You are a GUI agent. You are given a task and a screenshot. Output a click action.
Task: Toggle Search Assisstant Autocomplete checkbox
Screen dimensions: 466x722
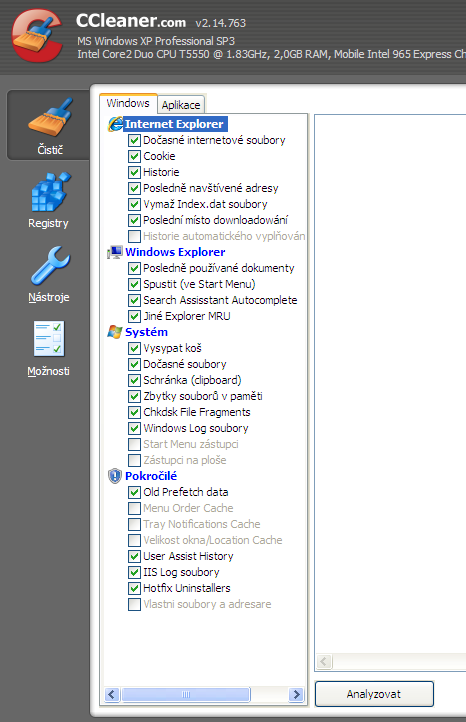tap(134, 300)
